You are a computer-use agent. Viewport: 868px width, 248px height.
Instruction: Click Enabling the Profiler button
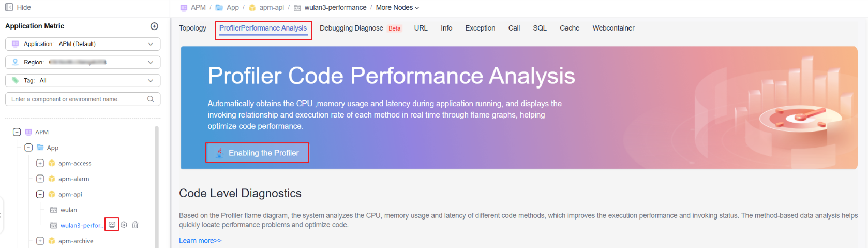(257, 153)
